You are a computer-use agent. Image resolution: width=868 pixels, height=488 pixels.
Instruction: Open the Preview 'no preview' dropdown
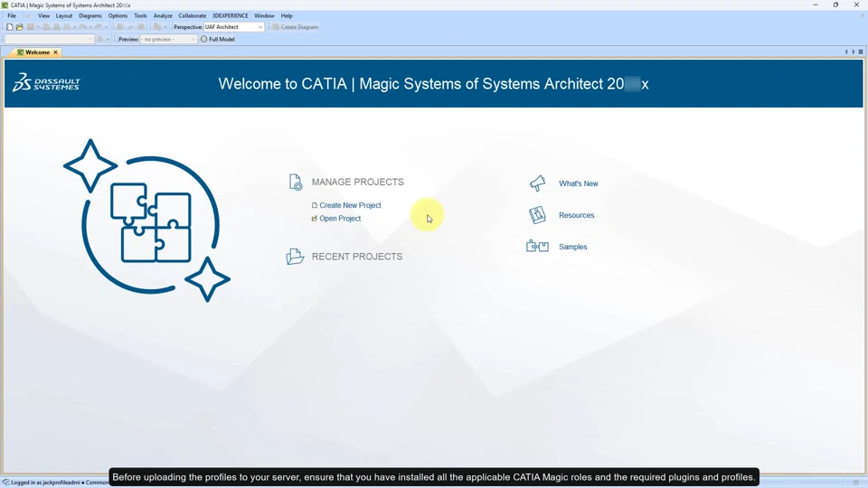tap(168, 39)
